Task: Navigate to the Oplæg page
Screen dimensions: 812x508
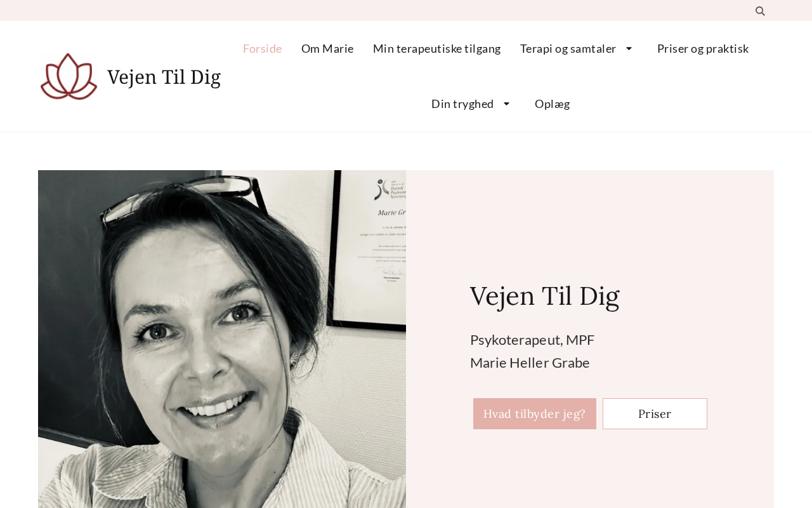Action: pyautogui.click(x=553, y=104)
